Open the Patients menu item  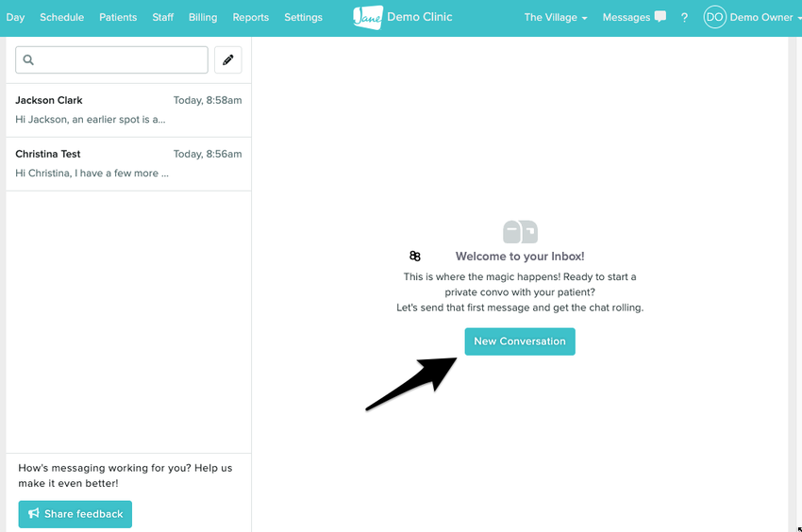(x=118, y=17)
